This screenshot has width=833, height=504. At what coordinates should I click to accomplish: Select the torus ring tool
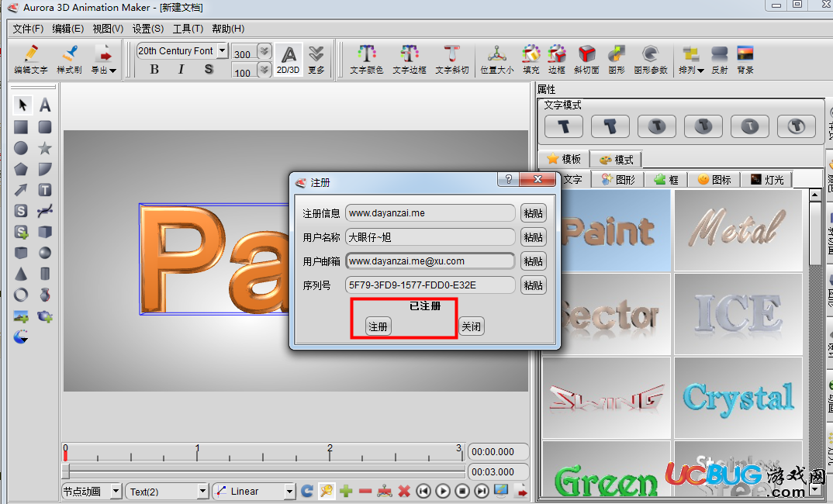tap(21, 295)
